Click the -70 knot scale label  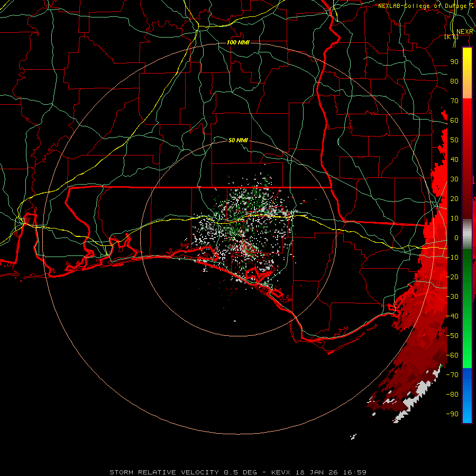coord(452,375)
